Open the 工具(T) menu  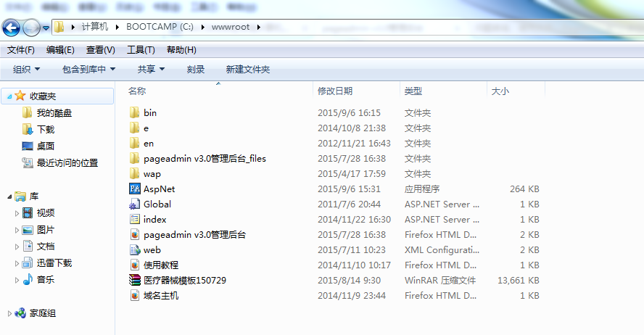(x=141, y=50)
